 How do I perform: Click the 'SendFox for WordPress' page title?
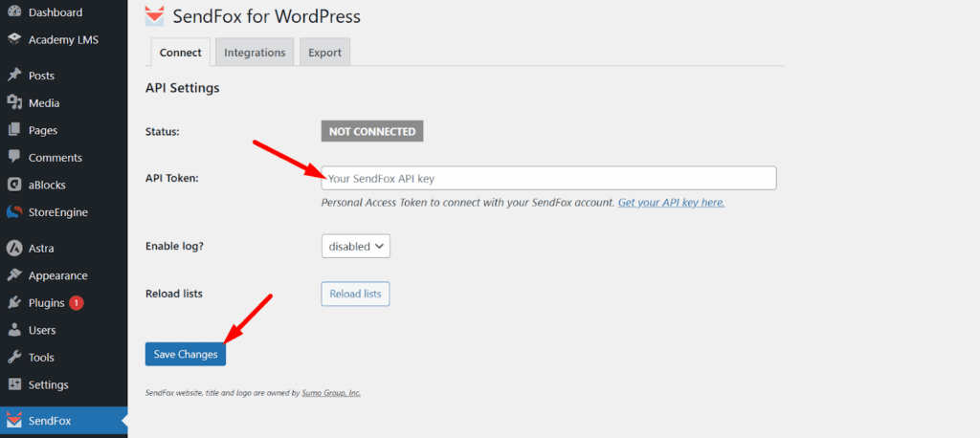pos(267,16)
